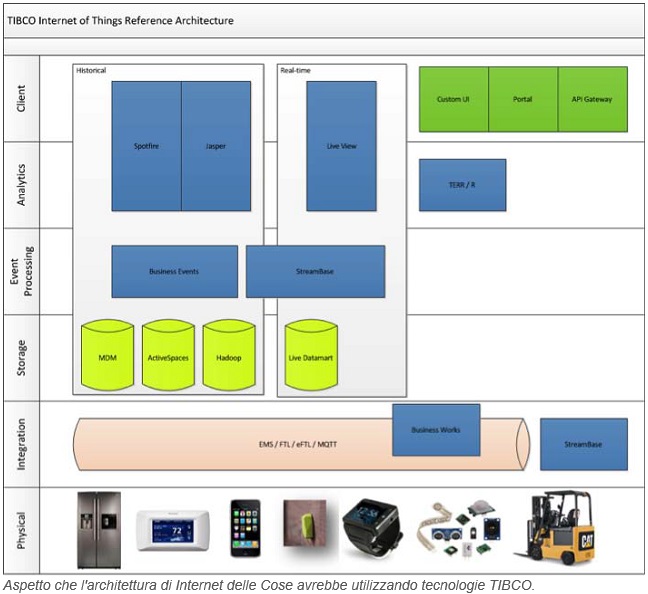Click the TERR / R block

(462, 185)
